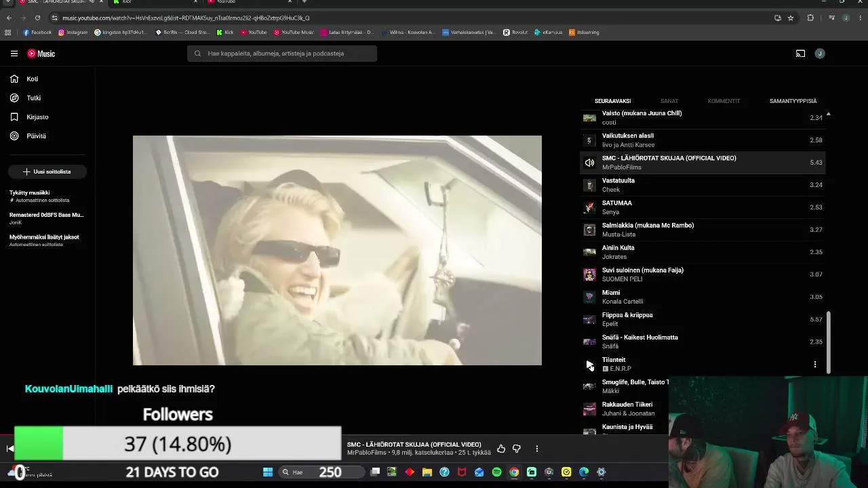Image resolution: width=868 pixels, height=488 pixels.
Task: Play Flippaa & kriippaa by Epelit
Action: pos(703,319)
